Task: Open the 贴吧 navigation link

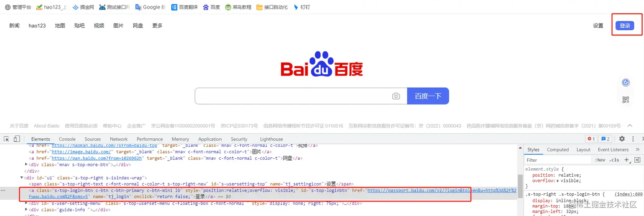Action: [x=79, y=26]
